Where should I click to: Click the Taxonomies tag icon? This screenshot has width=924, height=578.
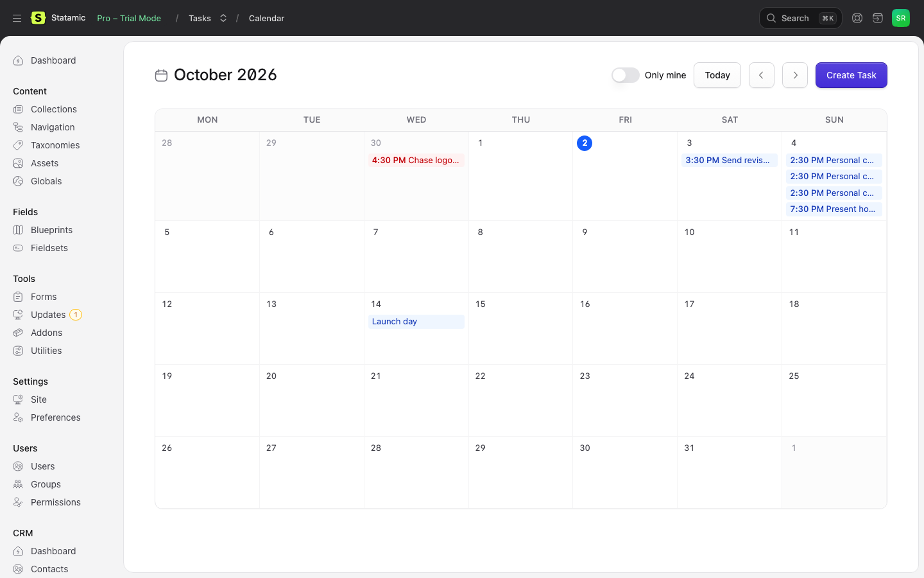tap(18, 145)
